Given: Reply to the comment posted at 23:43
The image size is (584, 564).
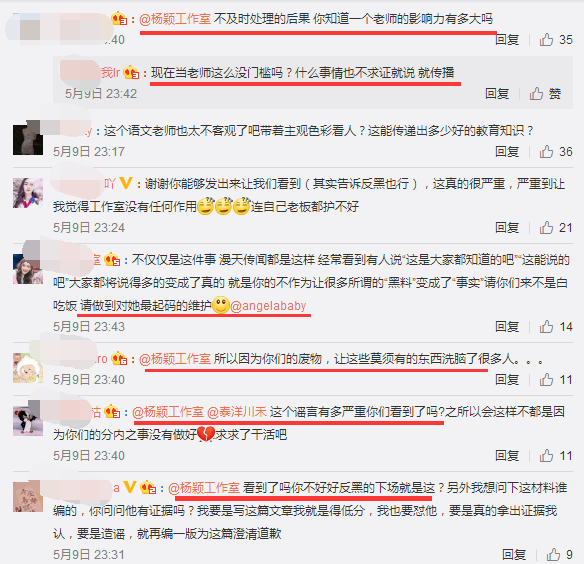Looking at the screenshot, I should coord(507,327).
